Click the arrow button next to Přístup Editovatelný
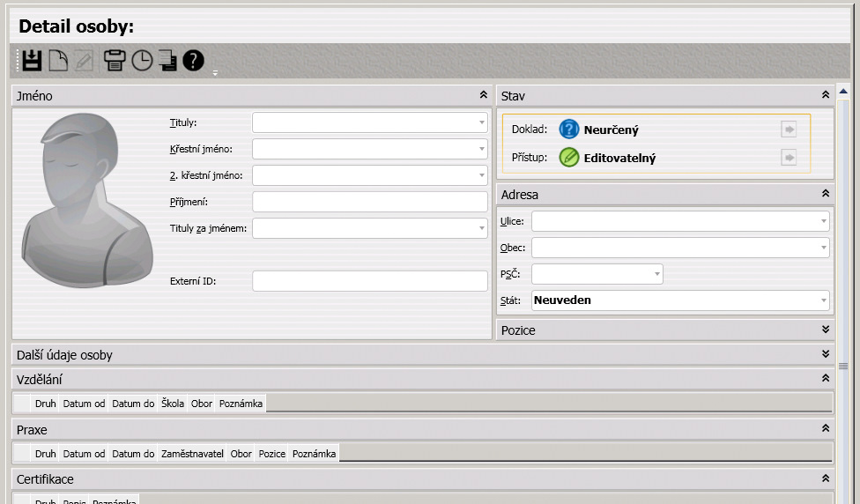Viewport: 860px width, 504px height. (x=789, y=158)
